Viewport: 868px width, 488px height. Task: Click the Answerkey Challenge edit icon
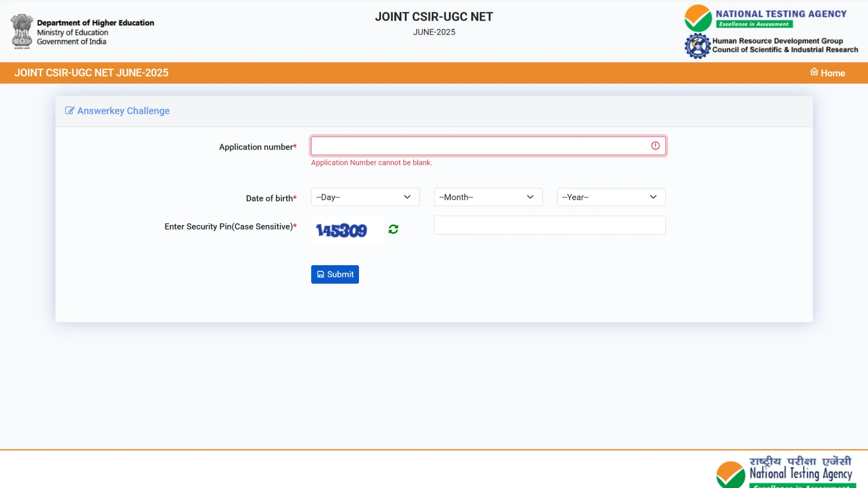pyautogui.click(x=69, y=111)
